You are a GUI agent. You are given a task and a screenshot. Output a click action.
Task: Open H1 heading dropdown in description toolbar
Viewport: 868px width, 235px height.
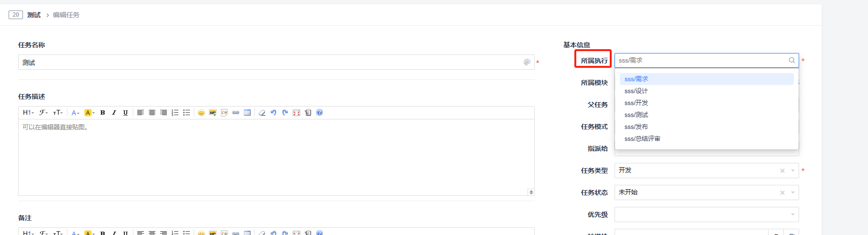pyautogui.click(x=28, y=113)
